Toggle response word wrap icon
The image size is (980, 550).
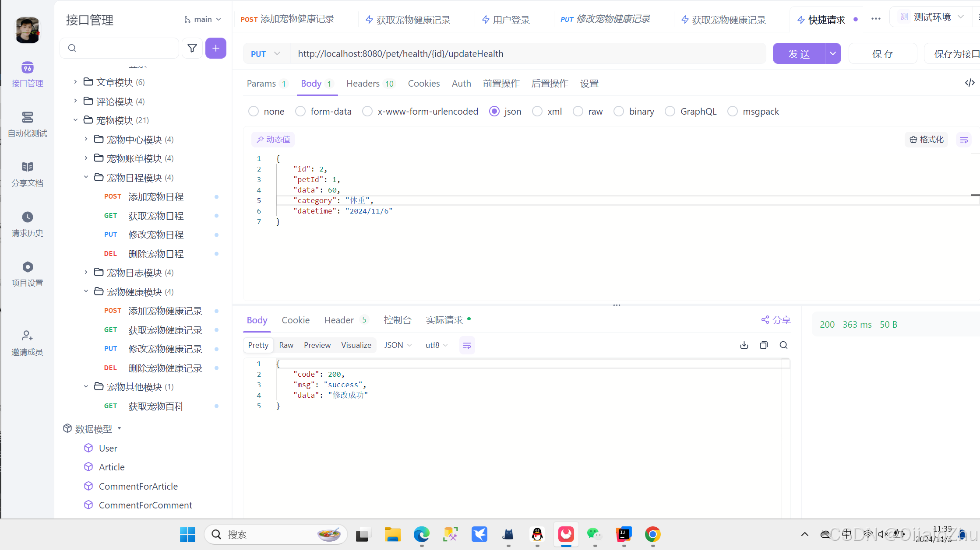tap(467, 345)
